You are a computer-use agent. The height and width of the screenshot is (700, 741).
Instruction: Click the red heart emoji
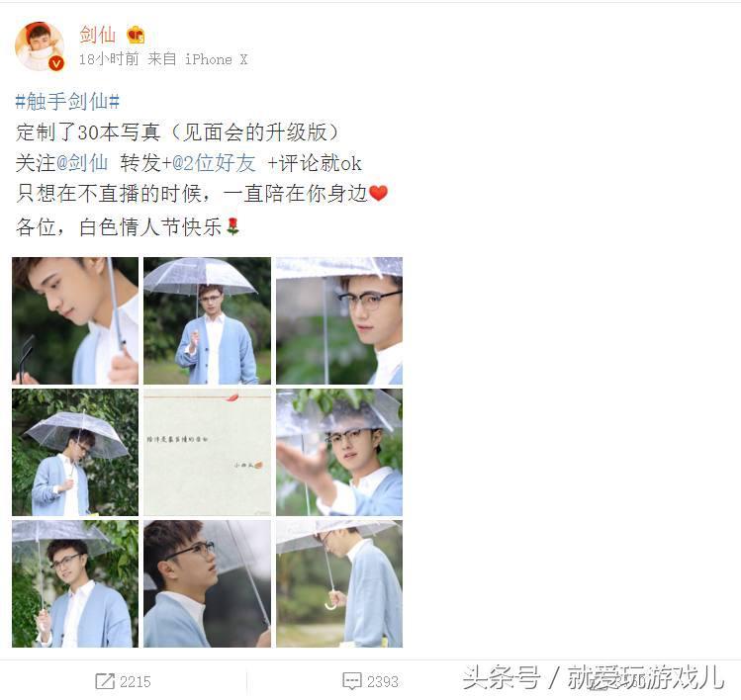[378, 193]
